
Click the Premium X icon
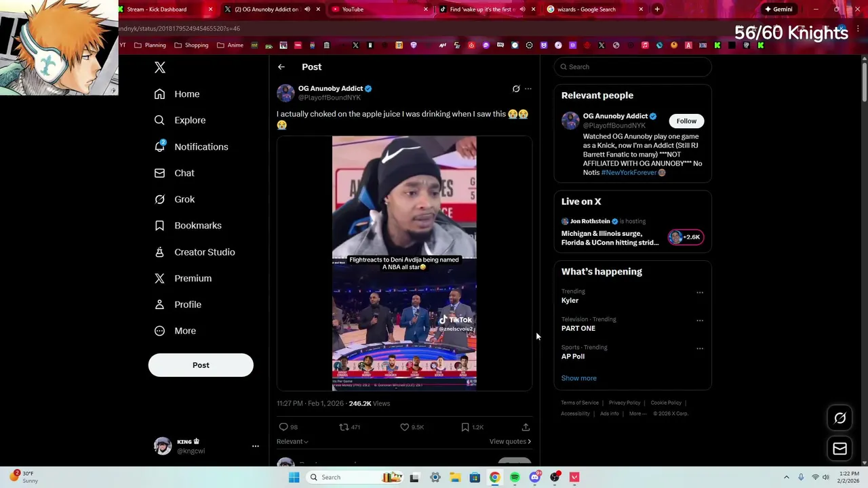[159, 279]
